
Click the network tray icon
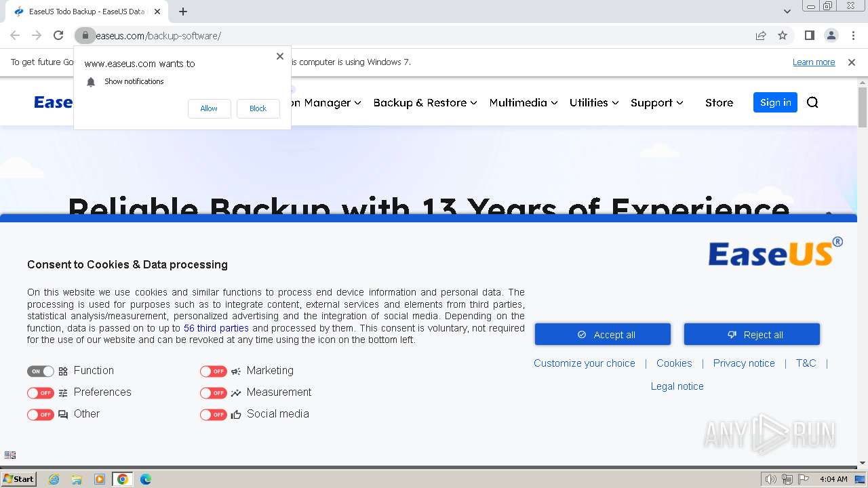click(x=787, y=479)
